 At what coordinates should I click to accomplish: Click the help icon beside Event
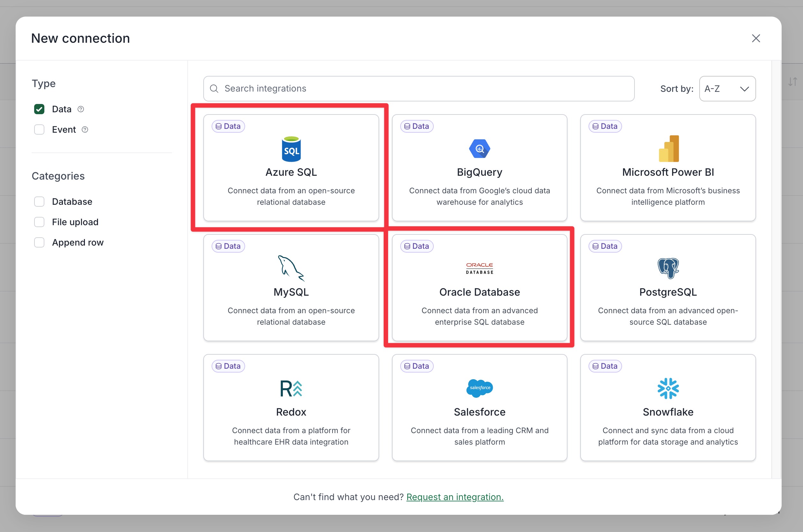[85, 129]
